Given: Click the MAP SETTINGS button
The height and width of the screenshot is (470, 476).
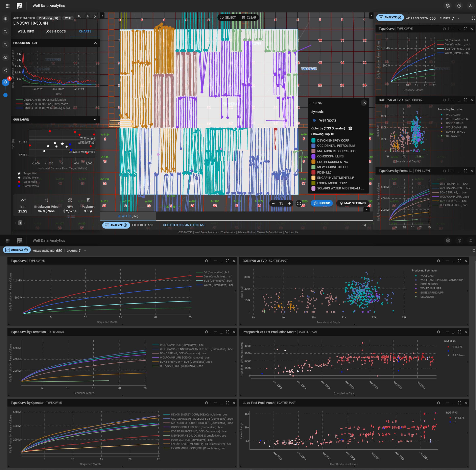Looking at the screenshot, I should [353, 203].
